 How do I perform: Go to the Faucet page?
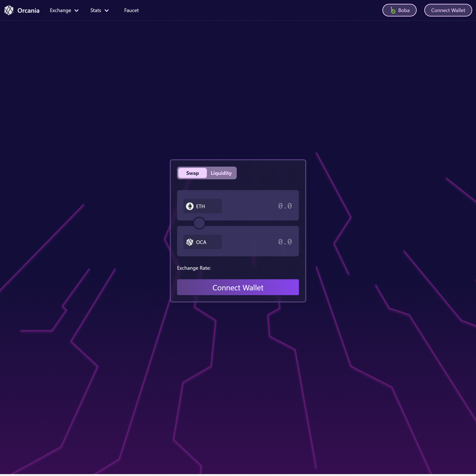[x=131, y=10]
